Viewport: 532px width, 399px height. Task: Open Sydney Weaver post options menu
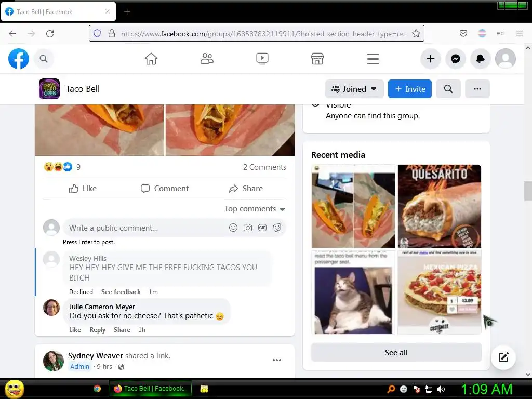[277, 360]
